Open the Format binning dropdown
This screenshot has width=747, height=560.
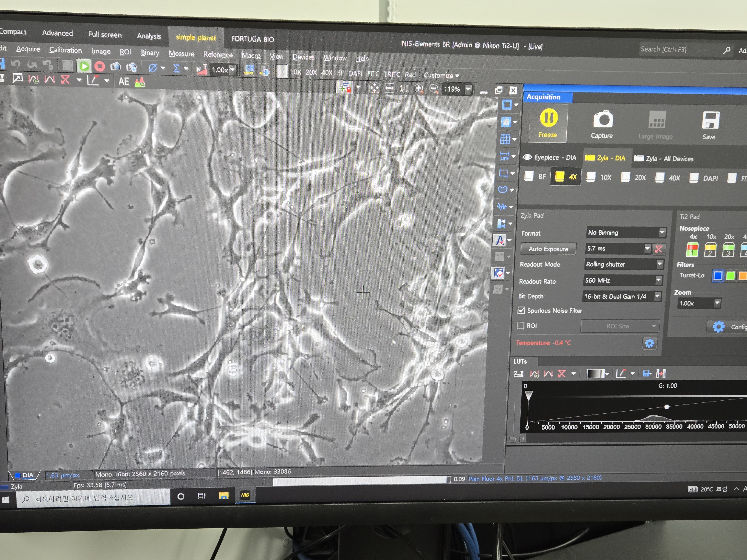[662, 232]
